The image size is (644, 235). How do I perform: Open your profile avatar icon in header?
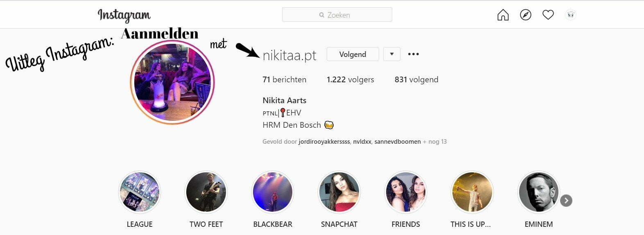(571, 15)
